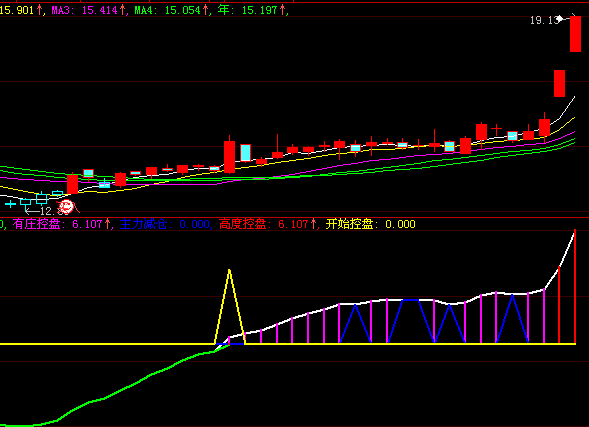This screenshot has width=589, height=427.
Task: Click the up arrow after the MA3 value
Action: tap(122, 10)
